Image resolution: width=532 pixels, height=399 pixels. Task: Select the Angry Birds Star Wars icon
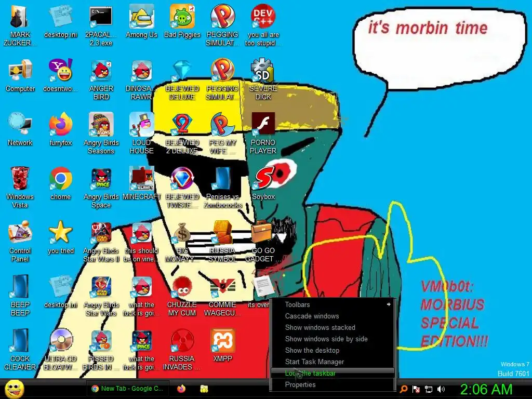point(101,296)
